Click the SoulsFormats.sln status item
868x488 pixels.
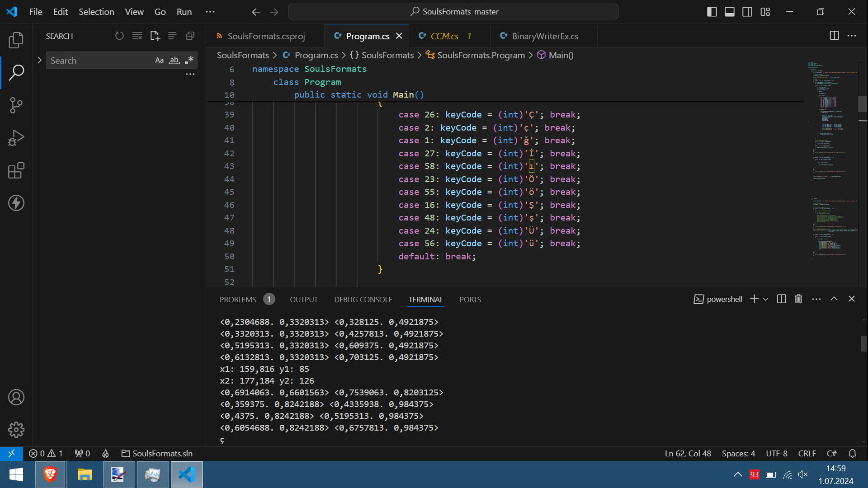coord(157,453)
